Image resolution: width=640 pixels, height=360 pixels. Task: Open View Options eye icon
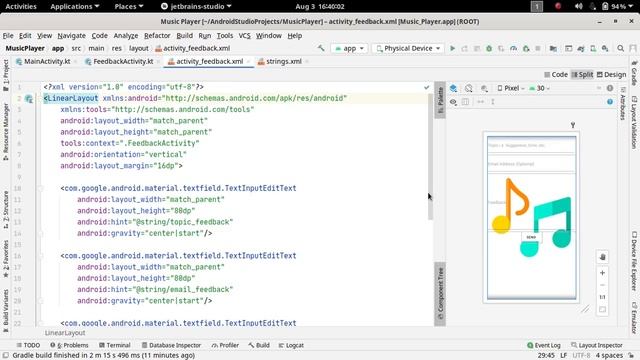(x=453, y=102)
